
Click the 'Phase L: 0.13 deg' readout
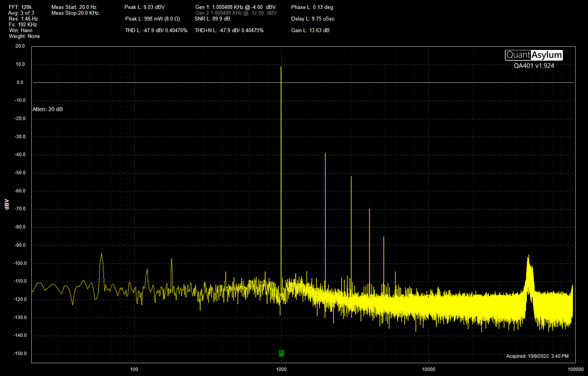[x=312, y=7]
